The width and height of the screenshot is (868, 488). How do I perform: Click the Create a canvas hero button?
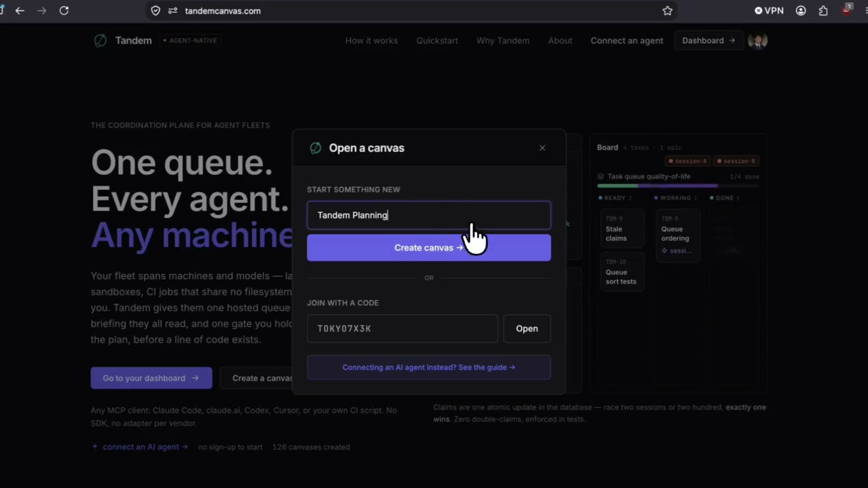(257, 378)
